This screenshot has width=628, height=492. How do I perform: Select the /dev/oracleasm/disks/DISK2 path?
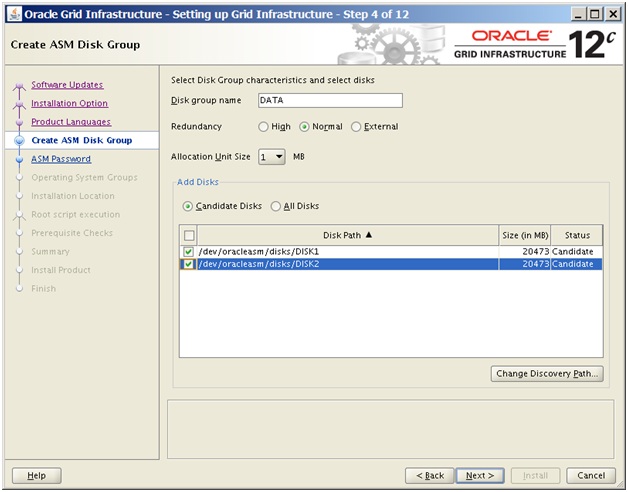(259, 264)
